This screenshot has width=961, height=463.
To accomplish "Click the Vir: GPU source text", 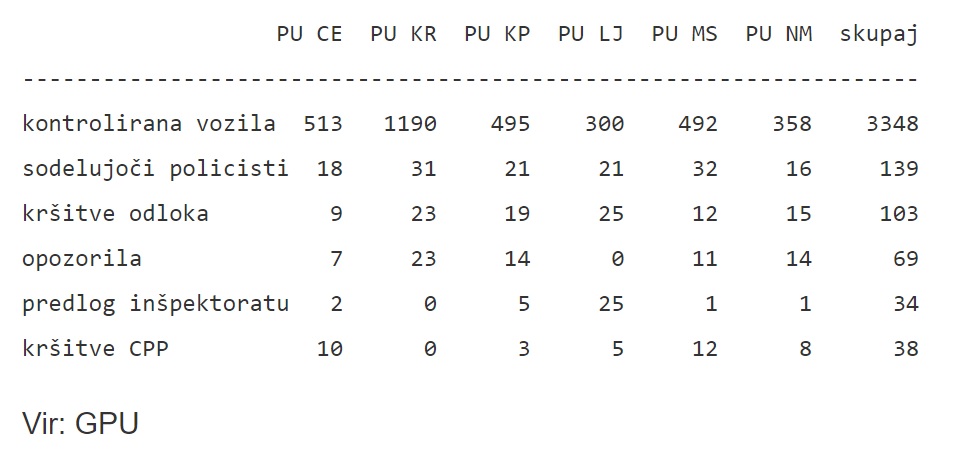I will (x=80, y=423).
